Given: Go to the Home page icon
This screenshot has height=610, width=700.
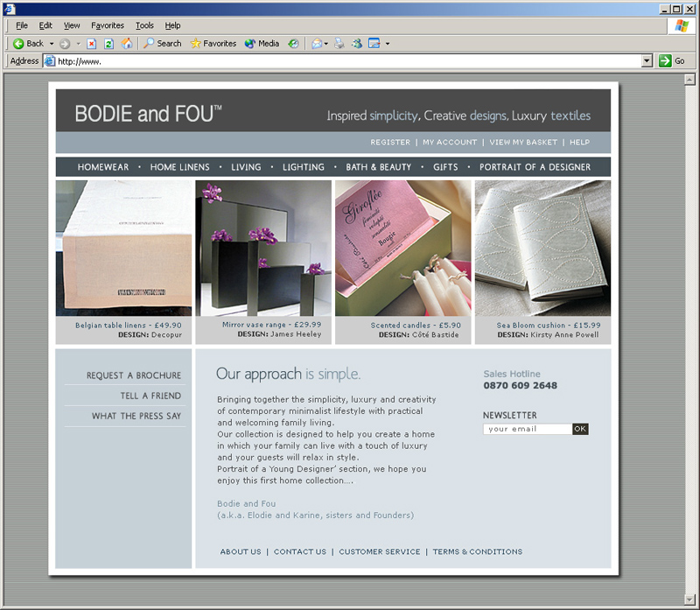Looking at the screenshot, I should click(x=127, y=43).
